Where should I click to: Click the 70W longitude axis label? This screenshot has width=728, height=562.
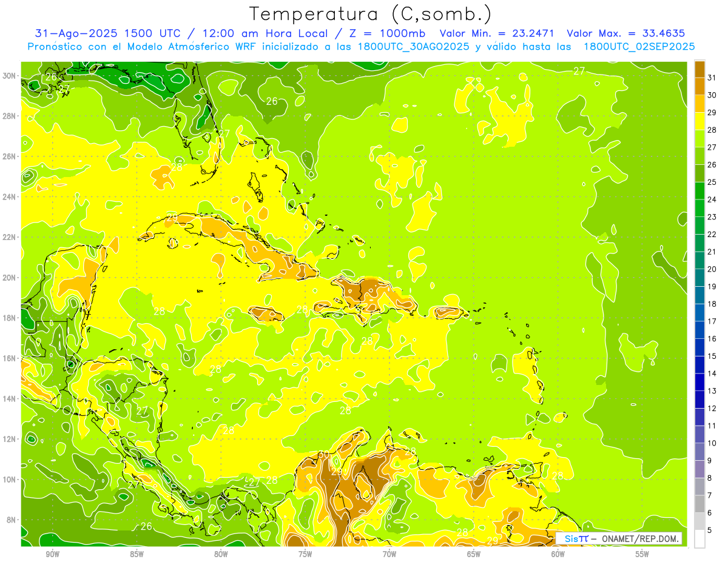point(389,554)
